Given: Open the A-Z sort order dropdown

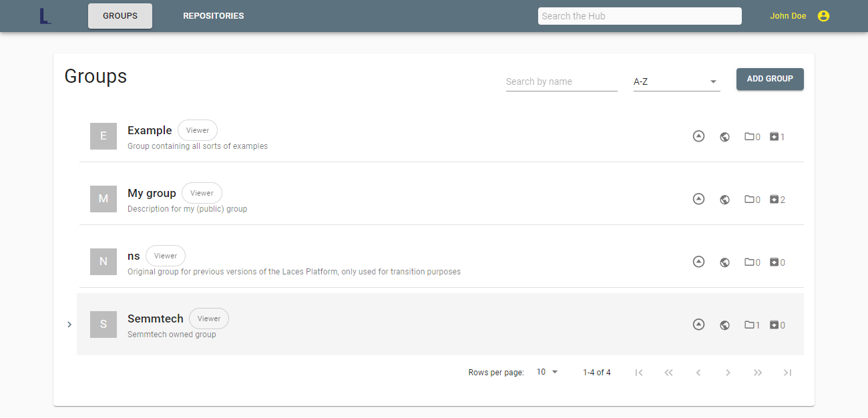Looking at the screenshot, I should pos(676,81).
